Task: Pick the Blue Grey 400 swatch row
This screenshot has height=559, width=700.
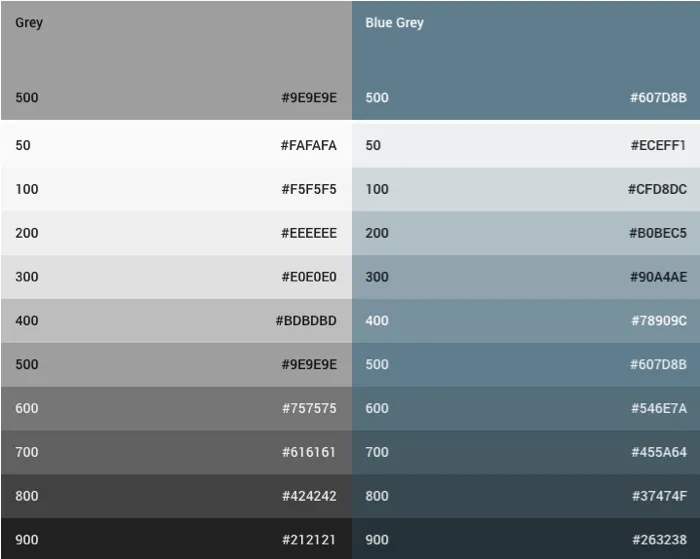Action: pyautogui.click(x=526, y=321)
